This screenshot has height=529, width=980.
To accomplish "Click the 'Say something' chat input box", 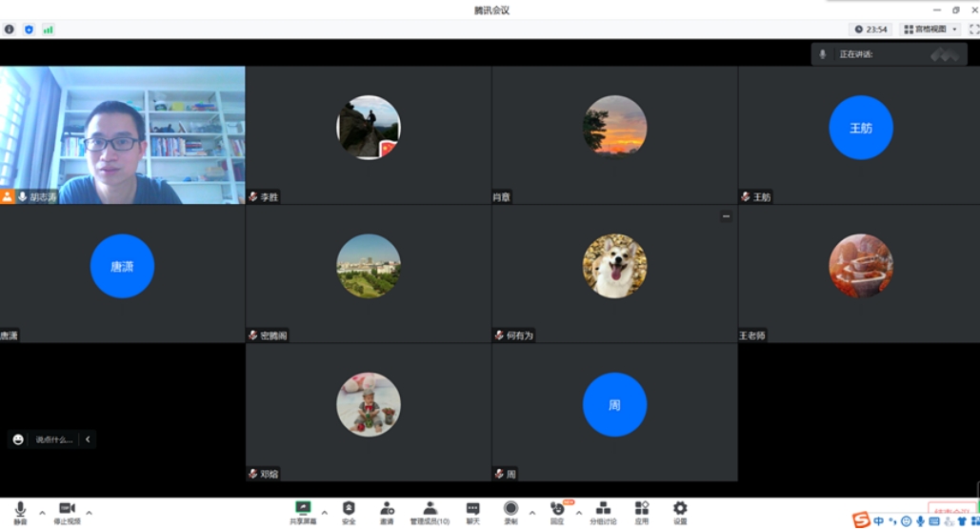I will (53, 439).
